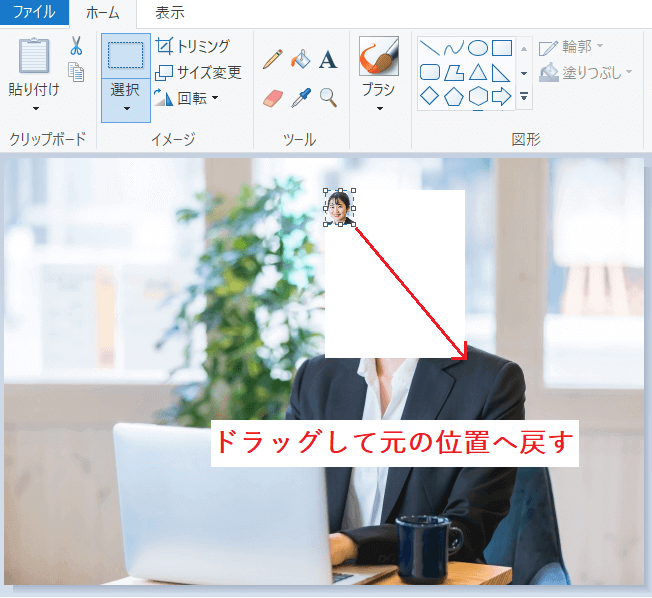
Task: Select the rectangular selection tool icon
Action: (126, 55)
